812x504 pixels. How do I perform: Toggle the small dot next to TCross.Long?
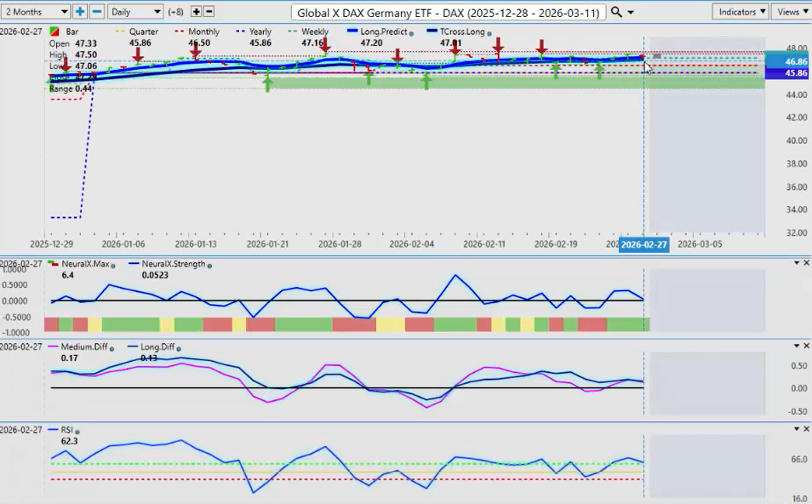[x=489, y=32]
